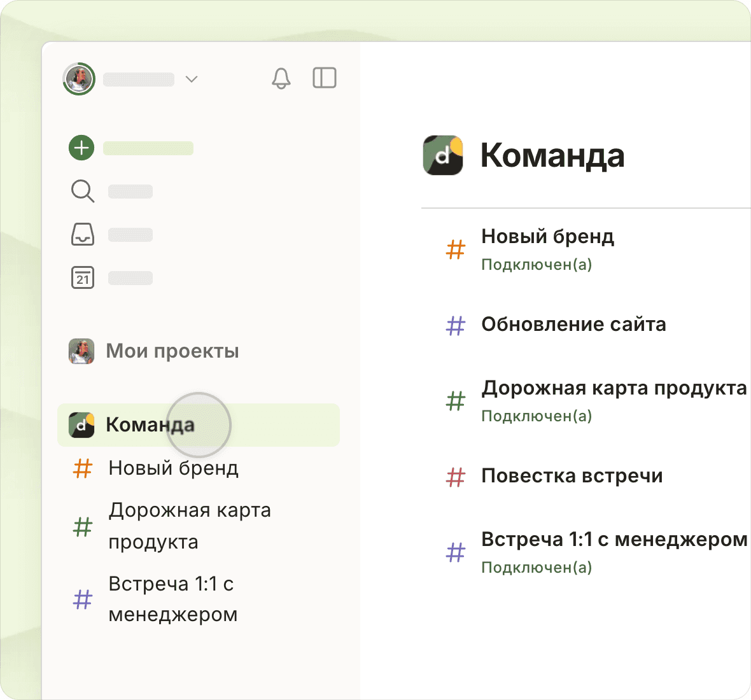Click red hash icon beside Повестка встречи

(x=456, y=477)
